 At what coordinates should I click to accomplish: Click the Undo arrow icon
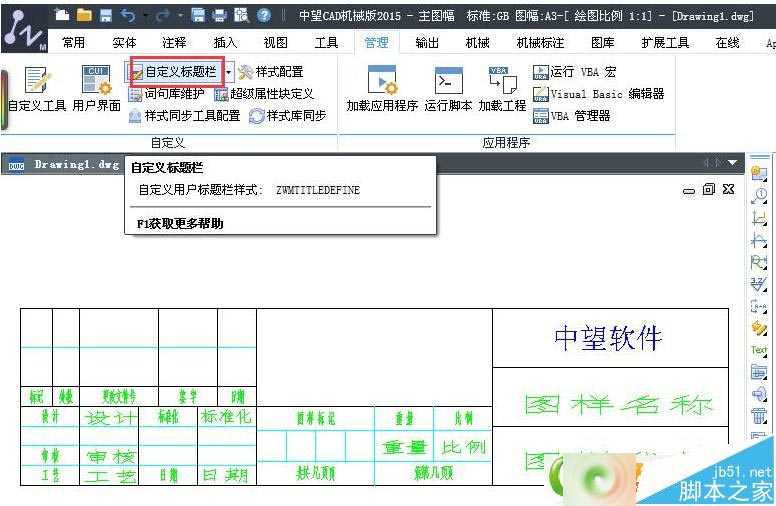pos(128,16)
